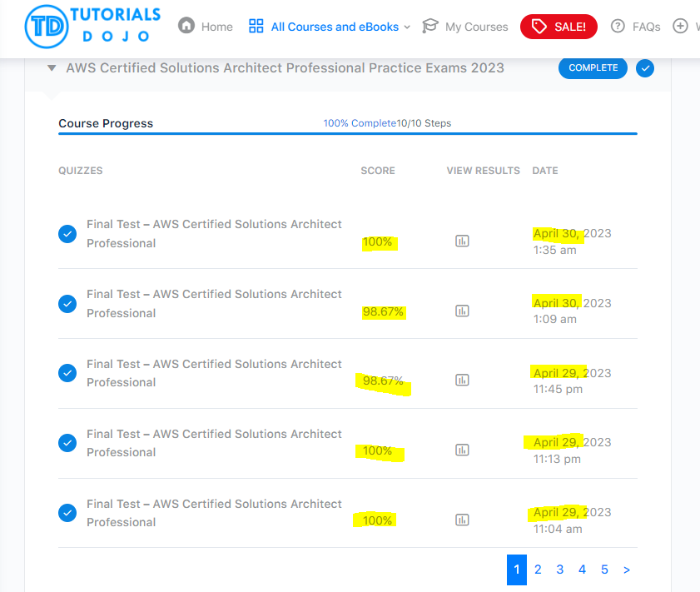The width and height of the screenshot is (700, 592).
Task: Click the April 29, 2023 11:45 pm date
Action: (x=573, y=381)
